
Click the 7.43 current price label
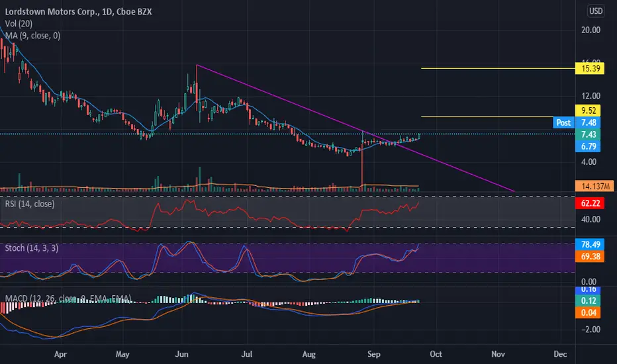[x=588, y=134]
